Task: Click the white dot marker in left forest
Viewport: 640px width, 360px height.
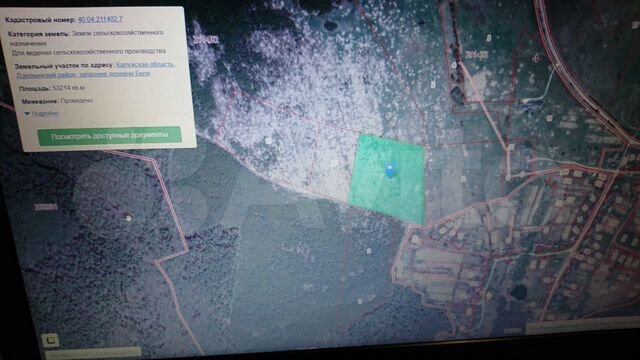Action: click(129, 218)
